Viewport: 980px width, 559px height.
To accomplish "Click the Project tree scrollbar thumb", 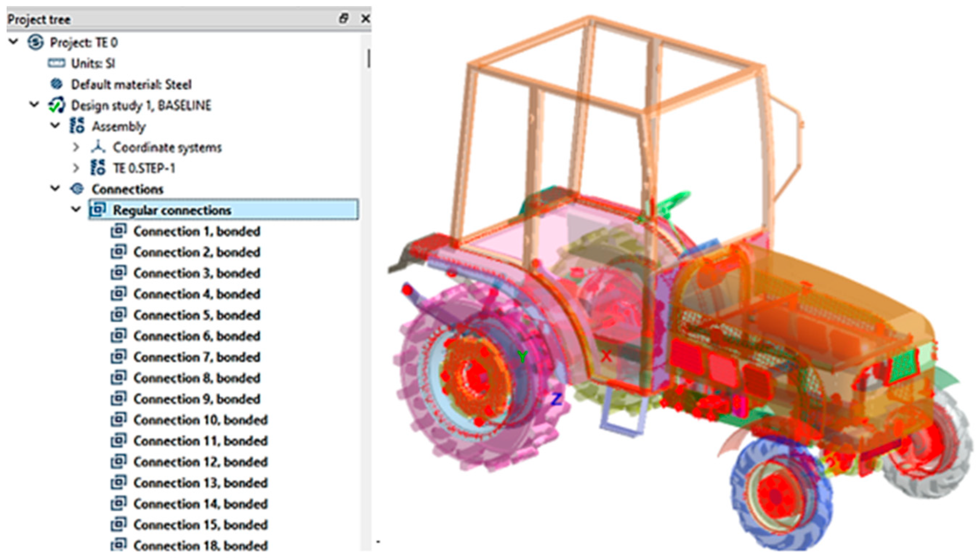I will click(x=369, y=59).
